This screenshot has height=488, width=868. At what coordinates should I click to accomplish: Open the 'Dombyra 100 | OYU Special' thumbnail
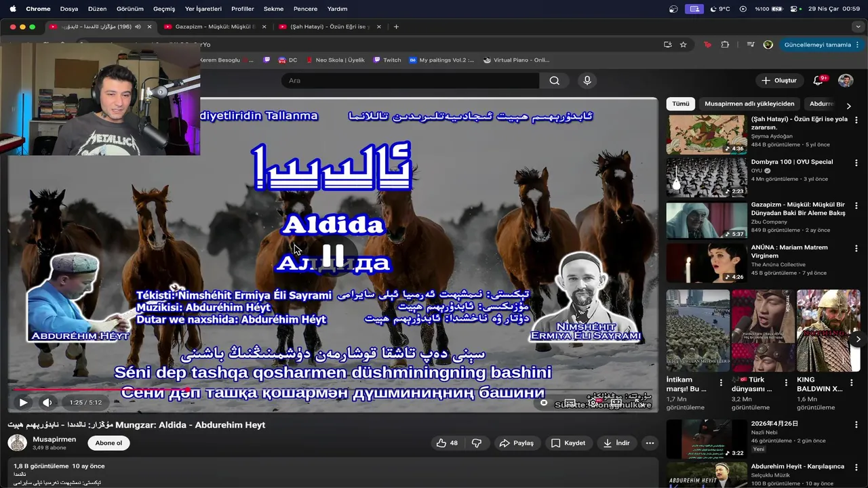(706, 177)
